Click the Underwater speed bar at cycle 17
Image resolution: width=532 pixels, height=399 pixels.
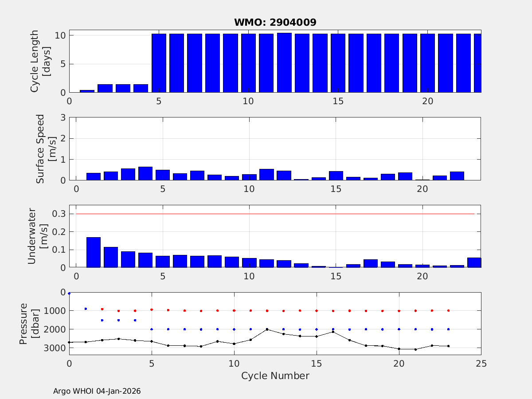370,263
